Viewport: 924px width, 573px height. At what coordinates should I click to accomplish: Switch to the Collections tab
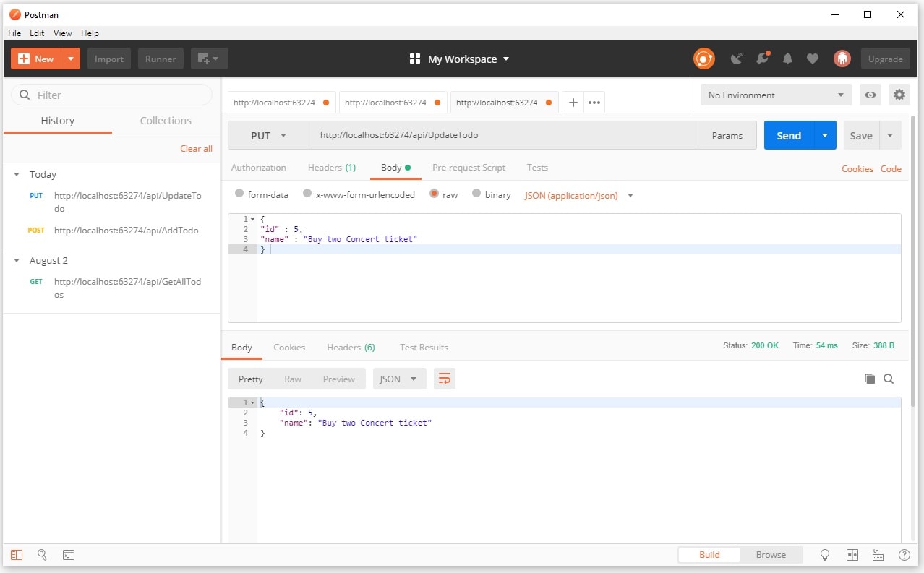pos(166,121)
